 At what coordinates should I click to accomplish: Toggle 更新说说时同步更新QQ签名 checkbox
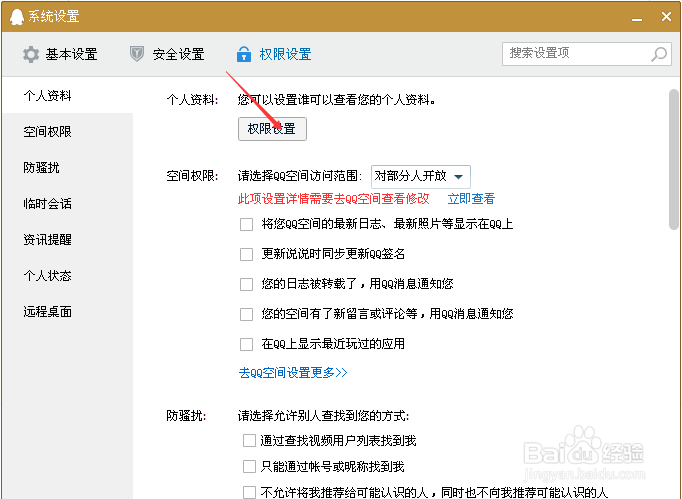click(247, 255)
